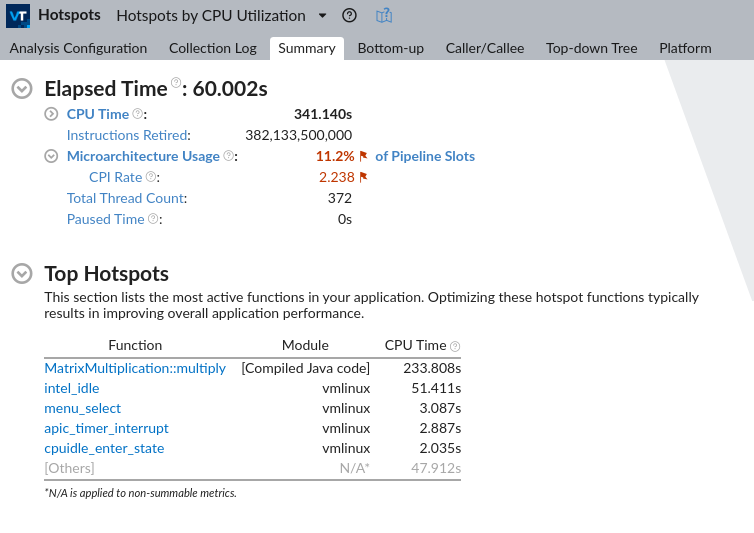
Task: Collapse Microarchitecture Usage details
Action: [x=52, y=156]
